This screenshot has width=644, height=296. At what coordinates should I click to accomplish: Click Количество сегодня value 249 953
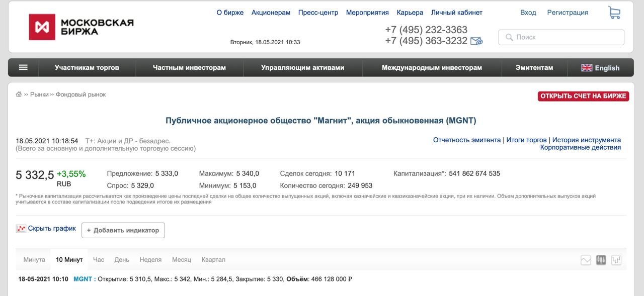click(360, 185)
